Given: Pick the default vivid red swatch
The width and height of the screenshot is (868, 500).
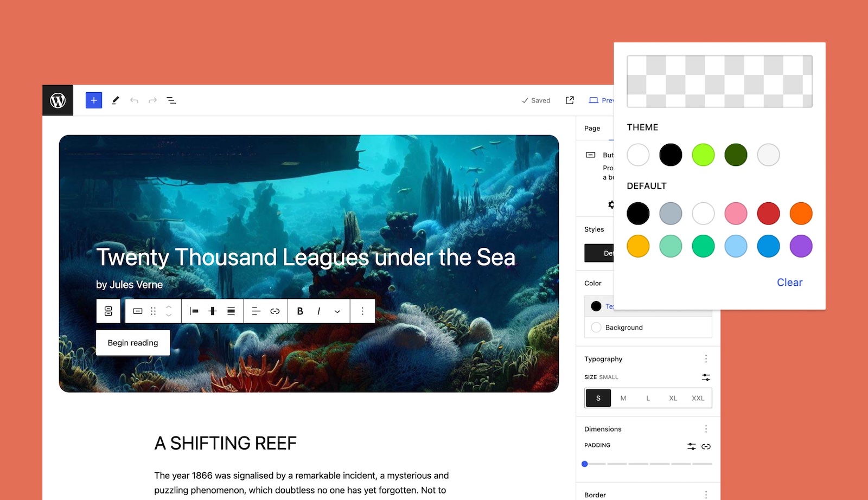Looking at the screenshot, I should 768,214.
